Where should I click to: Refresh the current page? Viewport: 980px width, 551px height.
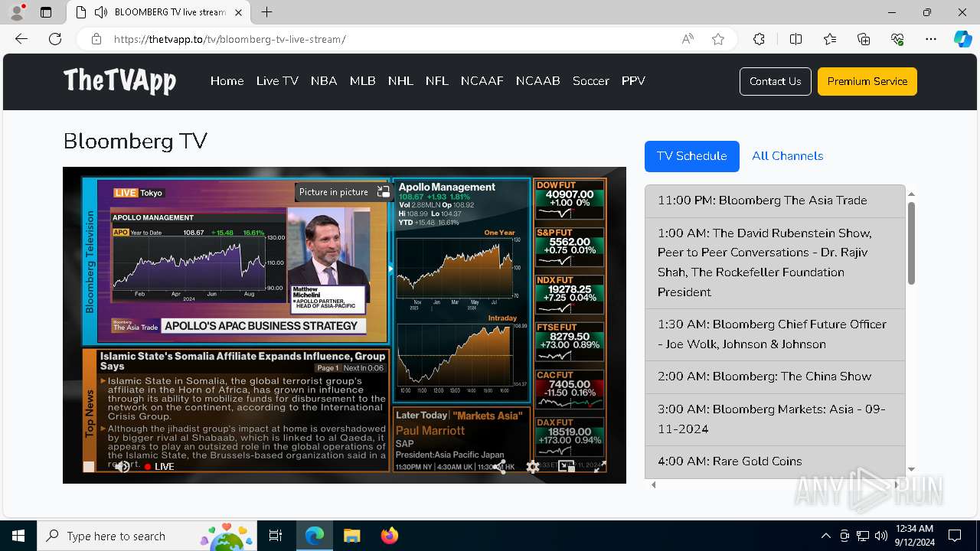pyautogui.click(x=55, y=39)
